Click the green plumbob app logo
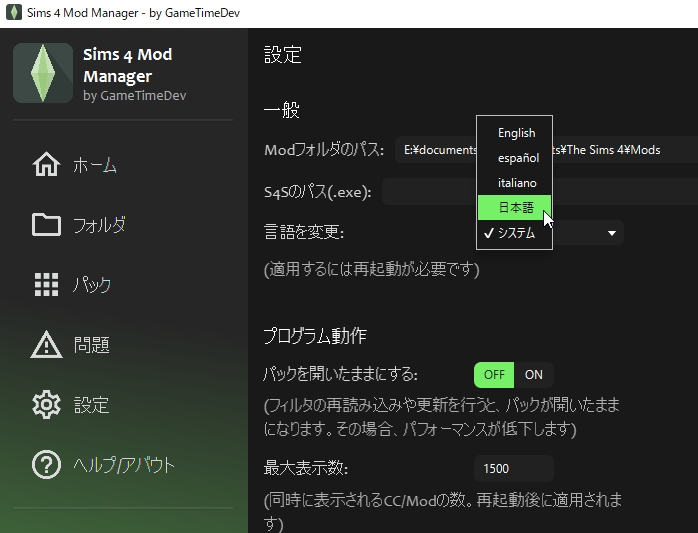This screenshot has height=533, width=698. pyautogui.click(x=43, y=73)
